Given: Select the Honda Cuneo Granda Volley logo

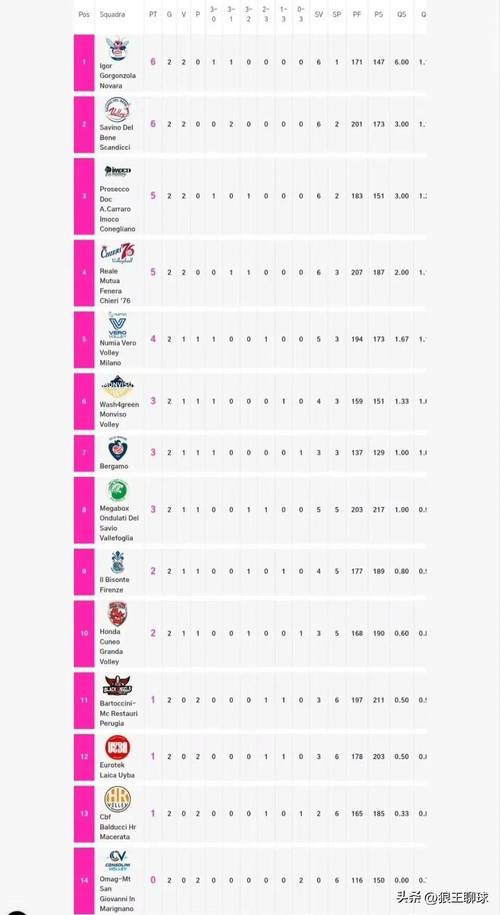Looking at the screenshot, I should tap(117, 614).
